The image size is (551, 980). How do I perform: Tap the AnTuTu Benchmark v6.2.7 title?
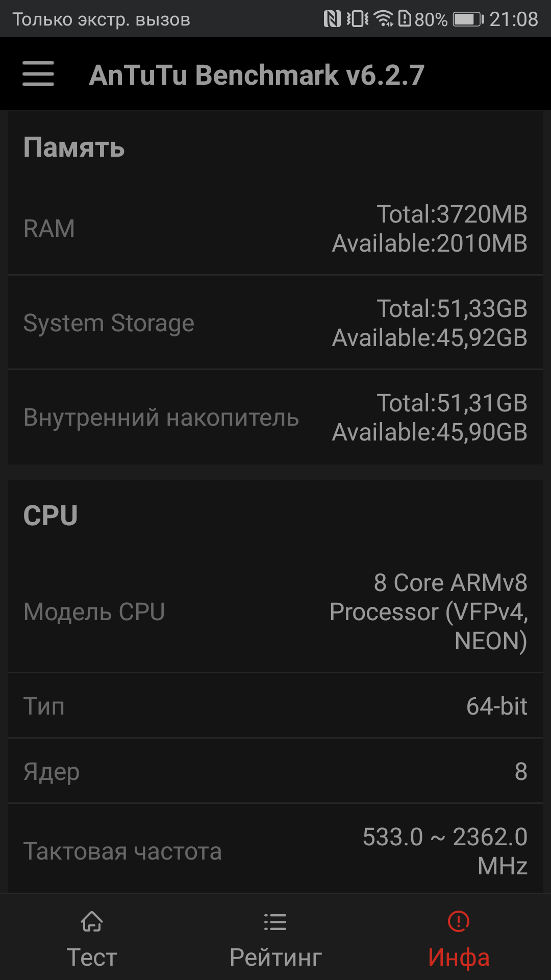257,75
